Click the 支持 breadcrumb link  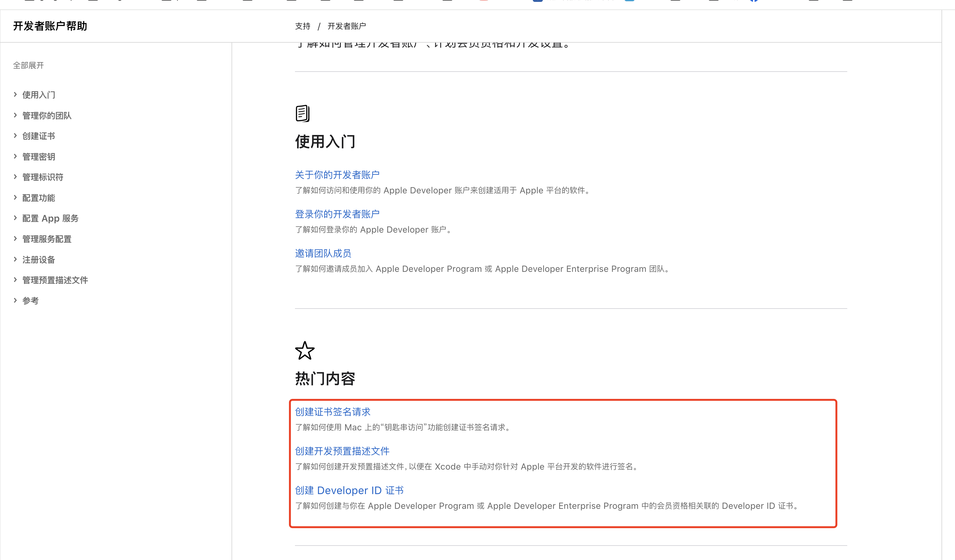(303, 26)
